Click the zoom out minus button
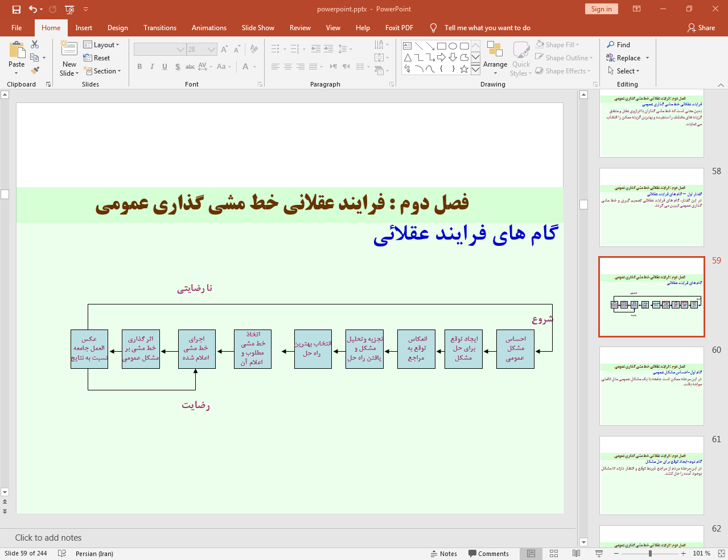Screen dimensions: 728x560 616,554
